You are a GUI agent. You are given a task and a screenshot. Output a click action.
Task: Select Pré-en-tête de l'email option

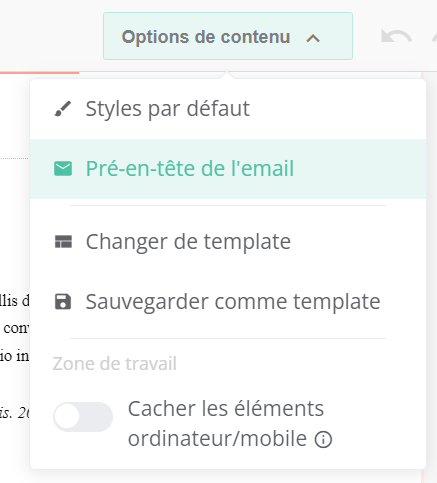click(228, 169)
